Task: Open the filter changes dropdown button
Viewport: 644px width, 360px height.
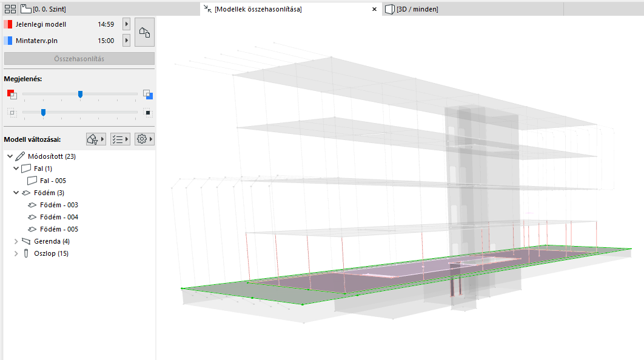Action: point(96,139)
